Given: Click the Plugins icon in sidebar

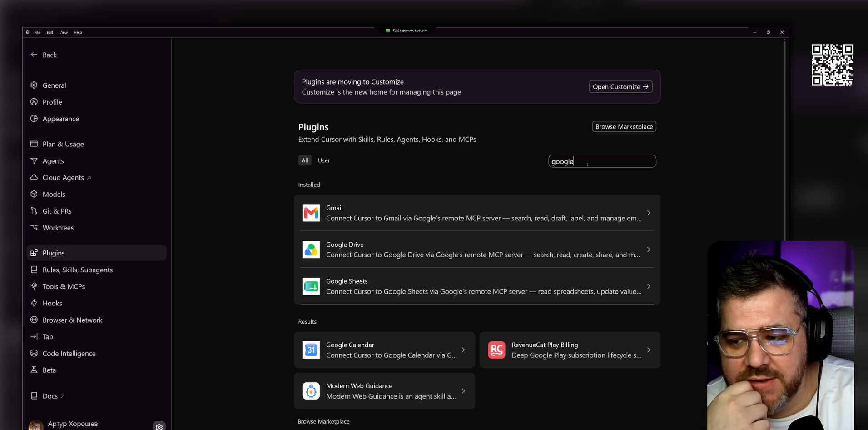Looking at the screenshot, I should 34,253.
